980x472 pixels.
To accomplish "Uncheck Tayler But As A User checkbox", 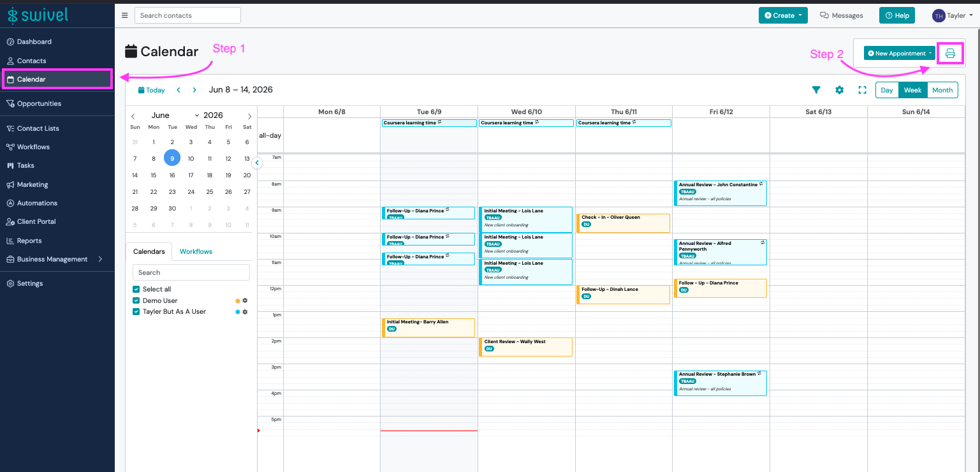I will point(136,312).
